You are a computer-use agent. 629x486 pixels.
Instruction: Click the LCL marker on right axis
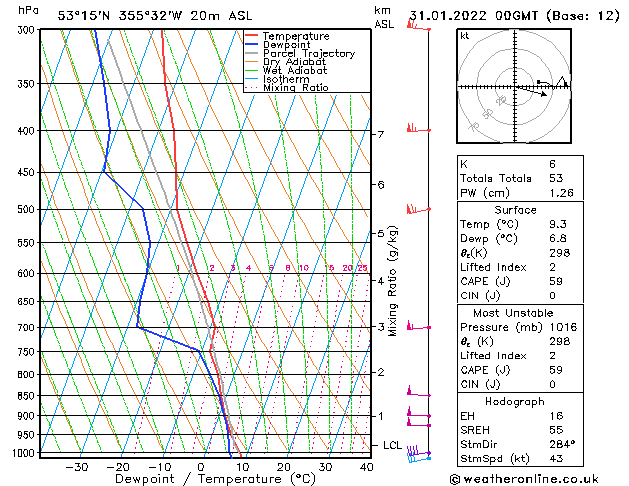pyautogui.click(x=393, y=445)
